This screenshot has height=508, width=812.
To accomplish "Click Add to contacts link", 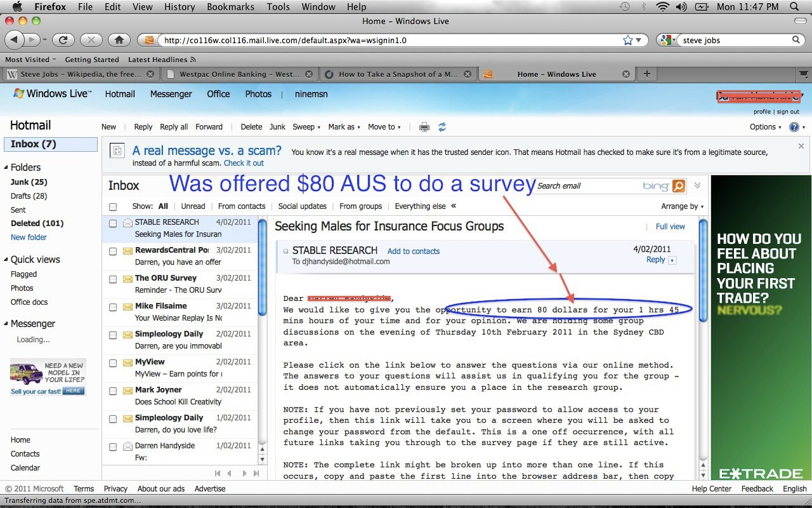I will pyautogui.click(x=413, y=251).
